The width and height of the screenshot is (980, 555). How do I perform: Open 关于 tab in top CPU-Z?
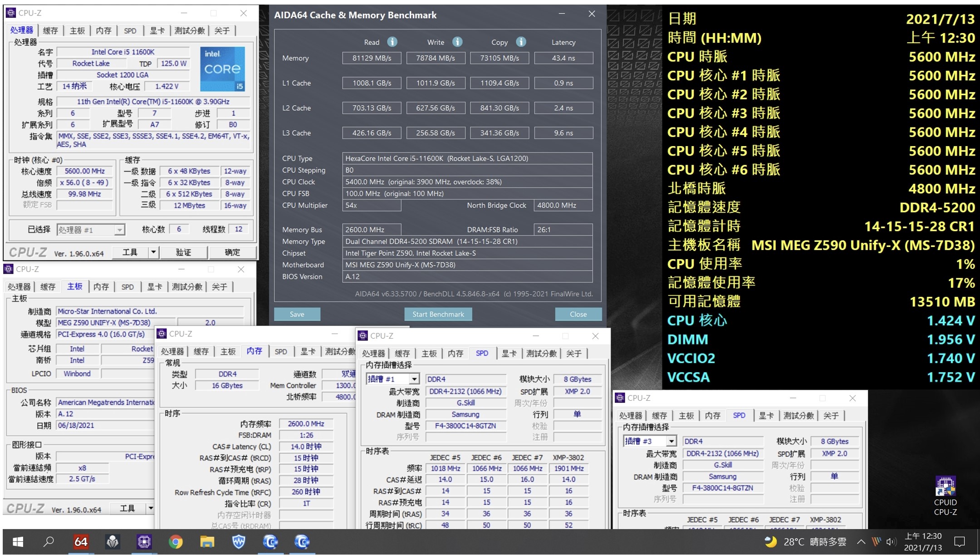[x=222, y=30]
